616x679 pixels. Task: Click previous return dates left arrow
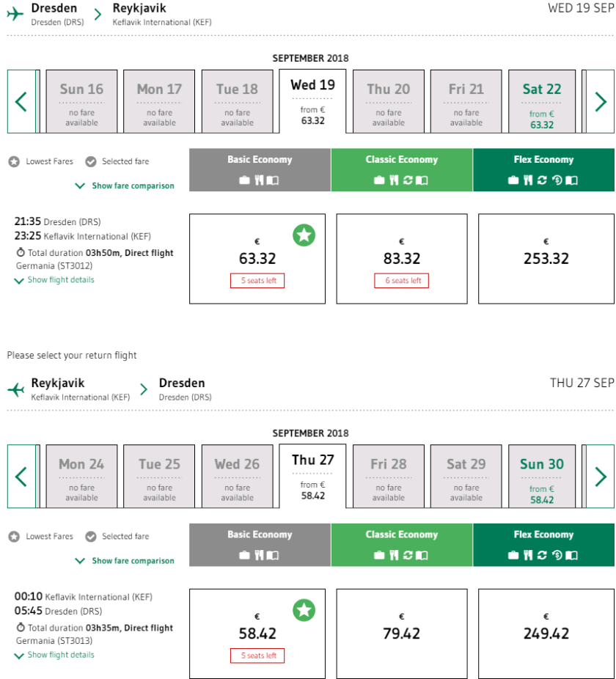pos(21,477)
